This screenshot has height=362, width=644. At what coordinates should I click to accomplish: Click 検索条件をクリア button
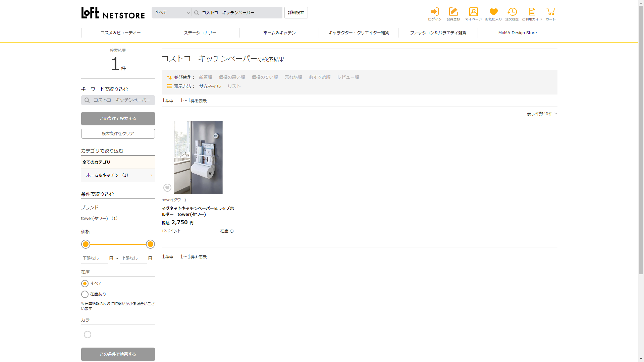tap(118, 134)
